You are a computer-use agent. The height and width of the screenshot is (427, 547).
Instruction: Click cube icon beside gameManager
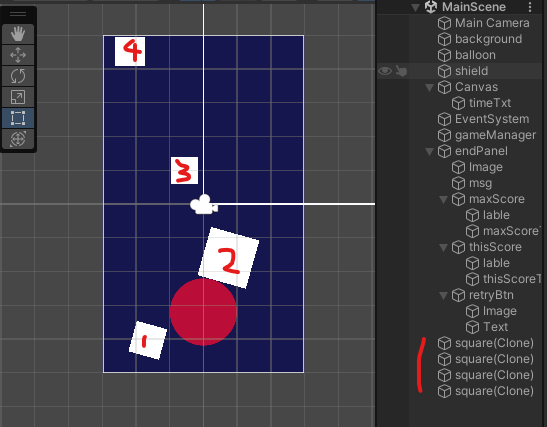pos(444,135)
